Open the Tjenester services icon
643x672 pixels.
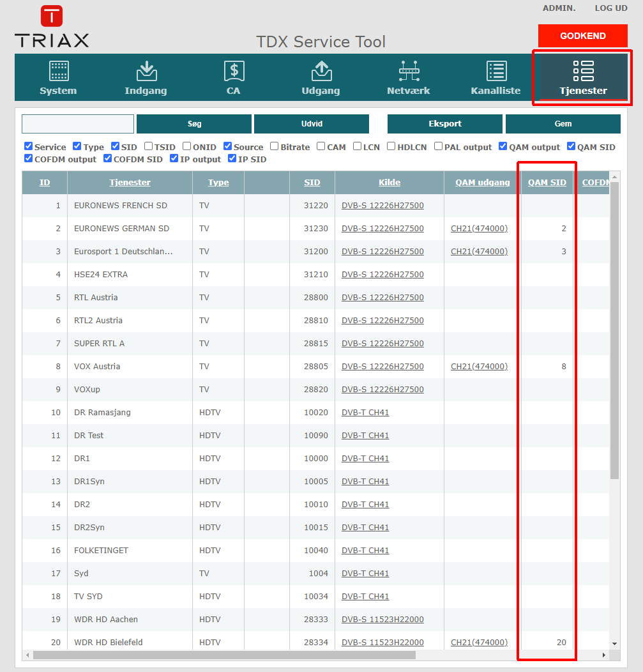(x=584, y=71)
